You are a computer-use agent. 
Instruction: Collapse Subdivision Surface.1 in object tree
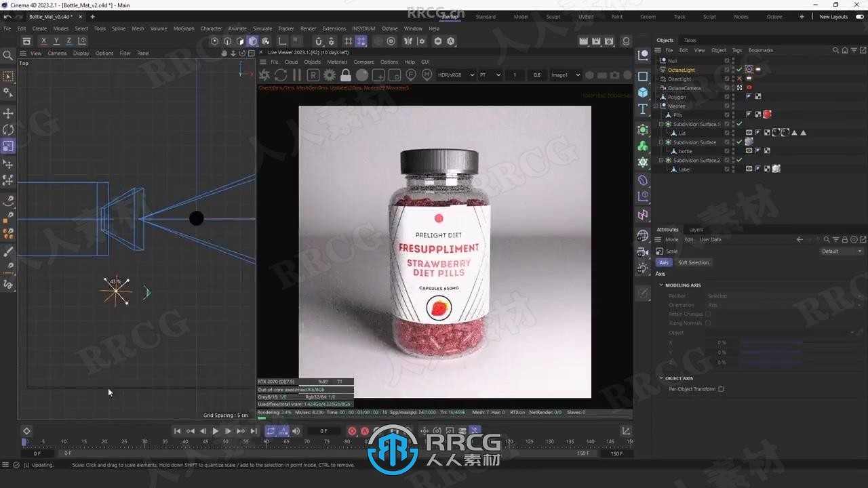point(661,124)
